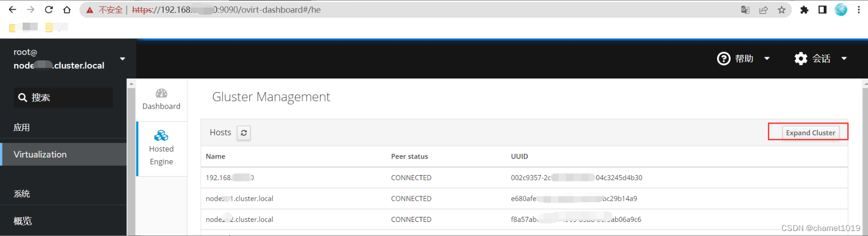The image size is (868, 236).
Task: Click the browser address bar URL
Action: click(226, 10)
